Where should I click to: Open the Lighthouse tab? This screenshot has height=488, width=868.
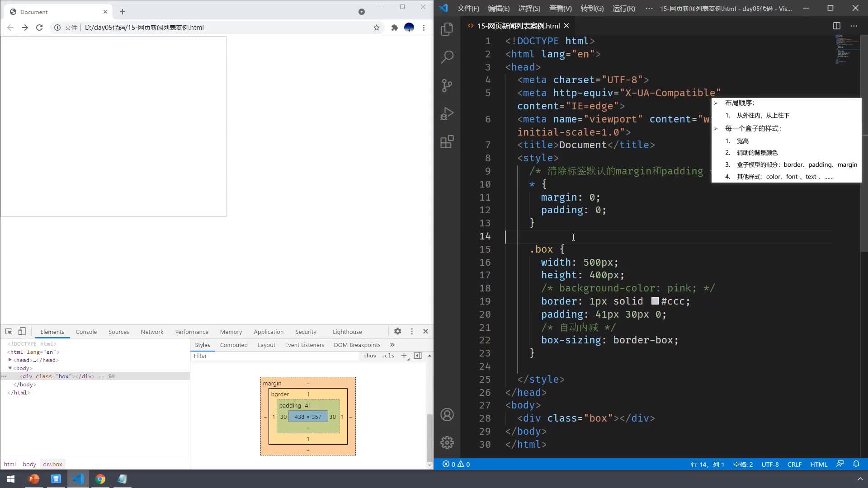pos(347,332)
